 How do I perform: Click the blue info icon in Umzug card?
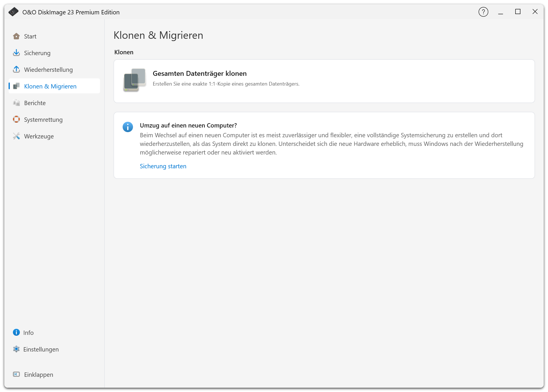point(128,127)
